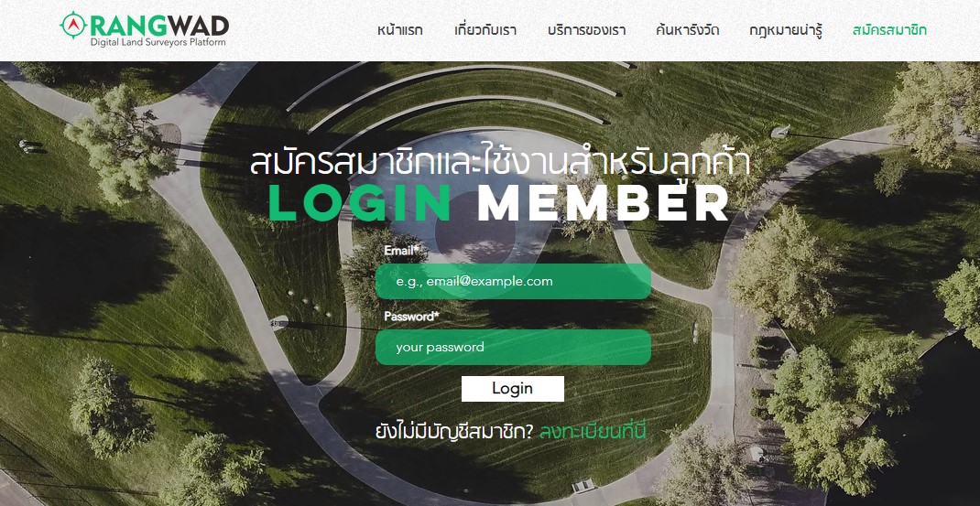Click the สมัครสมาชิกและใช้งานสำหรับลูกค้า heading

499,161
